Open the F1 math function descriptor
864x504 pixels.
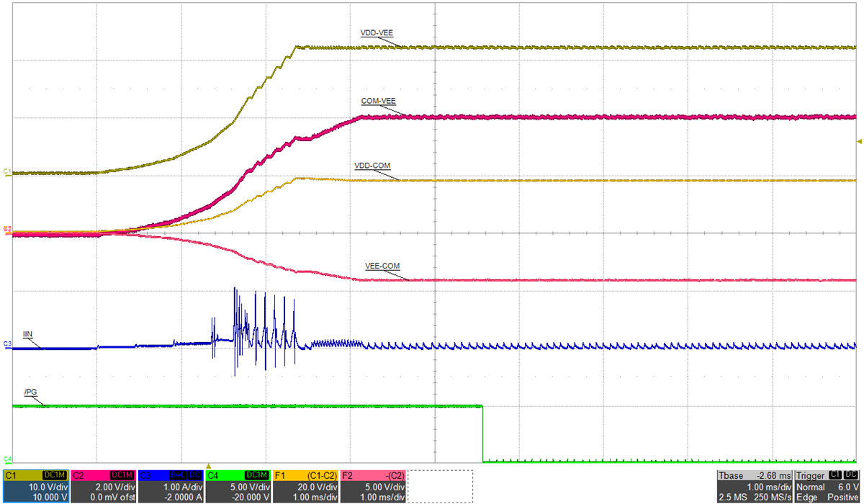point(306,486)
